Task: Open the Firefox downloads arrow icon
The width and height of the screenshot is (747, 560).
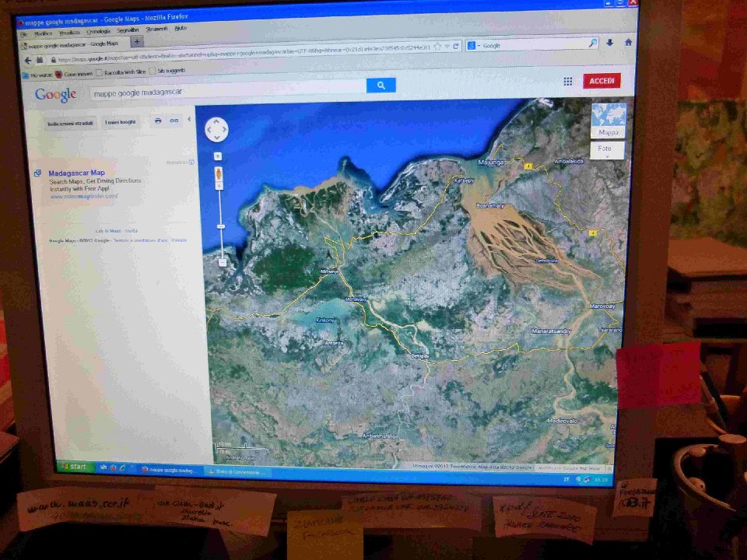Action: (609, 43)
